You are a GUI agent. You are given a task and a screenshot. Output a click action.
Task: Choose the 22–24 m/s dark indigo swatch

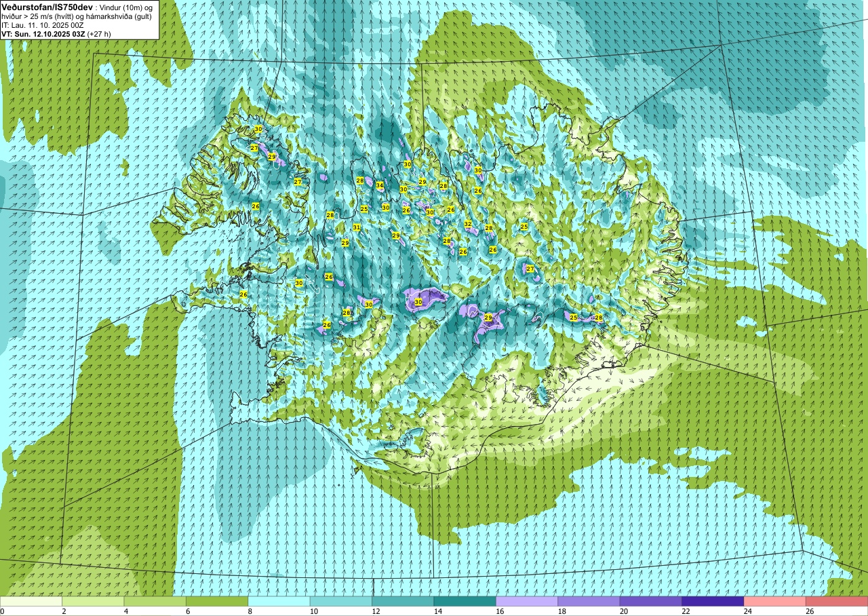[x=713, y=602]
